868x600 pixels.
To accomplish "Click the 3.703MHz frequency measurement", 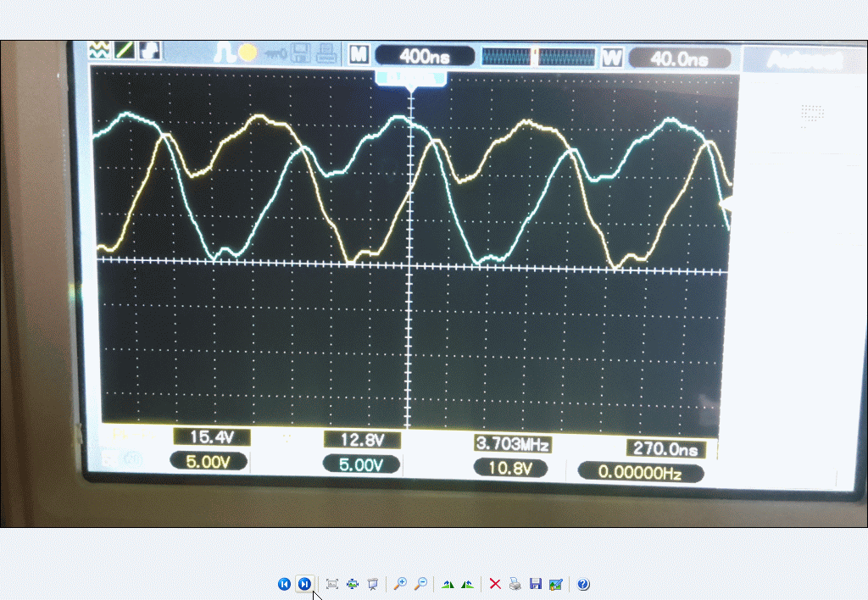I will coord(512,444).
